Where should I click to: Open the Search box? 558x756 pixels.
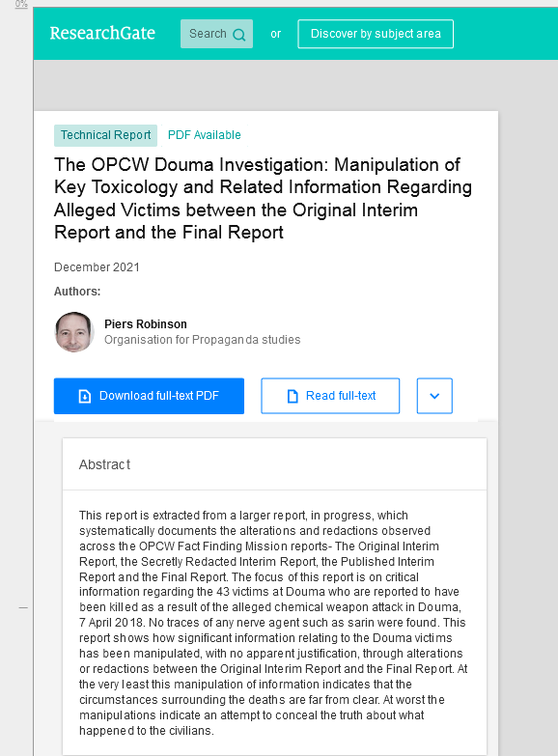[216, 34]
